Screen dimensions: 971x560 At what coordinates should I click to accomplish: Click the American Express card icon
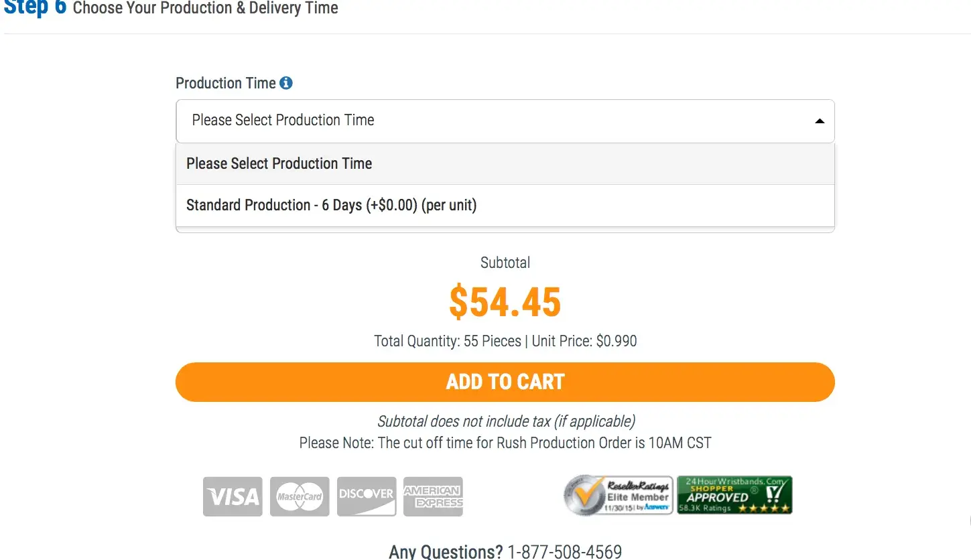pyautogui.click(x=433, y=496)
